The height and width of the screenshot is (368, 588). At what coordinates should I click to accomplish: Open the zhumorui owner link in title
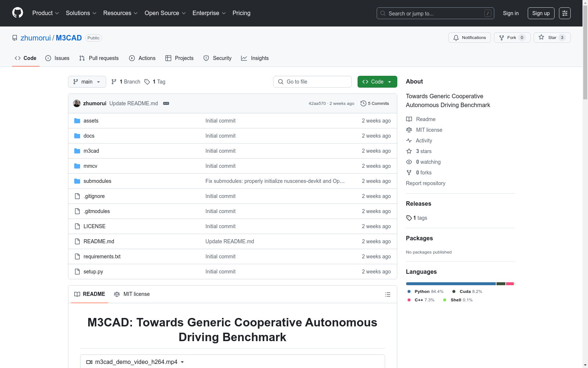point(36,38)
